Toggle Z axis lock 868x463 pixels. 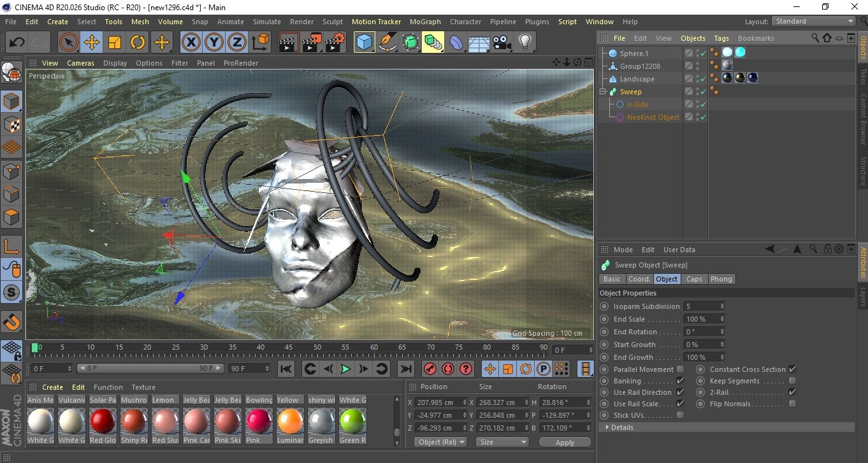pos(237,43)
